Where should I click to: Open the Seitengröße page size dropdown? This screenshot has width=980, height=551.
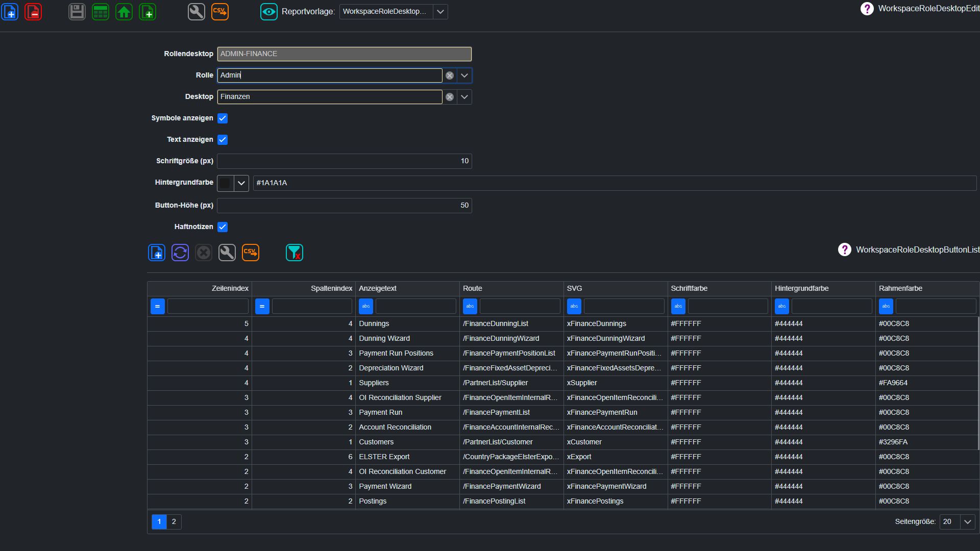coord(968,522)
